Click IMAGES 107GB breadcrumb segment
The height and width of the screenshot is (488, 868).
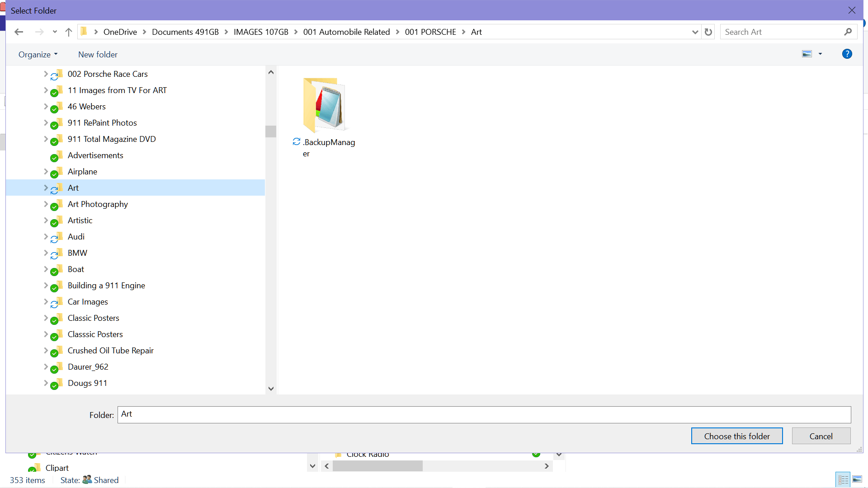point(261,32)
